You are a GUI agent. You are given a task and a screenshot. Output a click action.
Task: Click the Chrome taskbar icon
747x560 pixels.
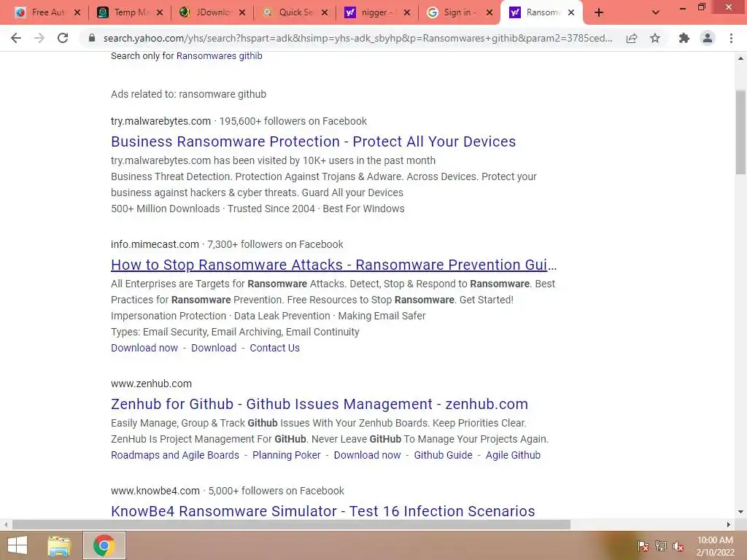click(x=104, y=545)
